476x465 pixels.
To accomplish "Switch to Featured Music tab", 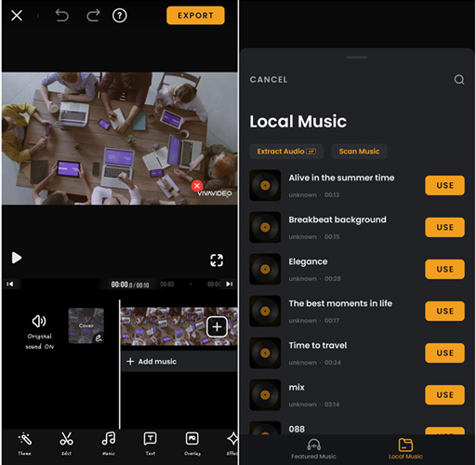I will [313, 449].
